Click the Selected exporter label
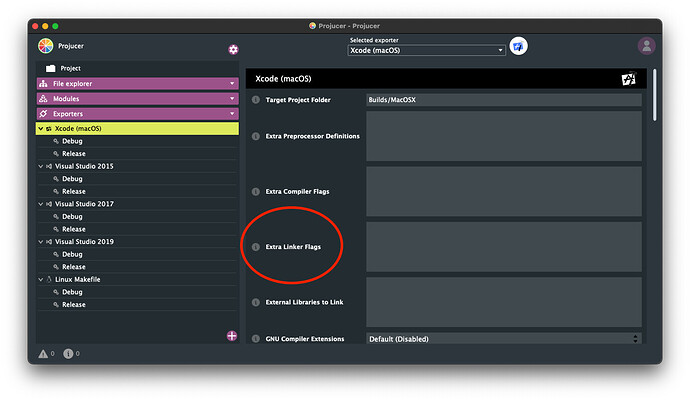 (374, 40)
